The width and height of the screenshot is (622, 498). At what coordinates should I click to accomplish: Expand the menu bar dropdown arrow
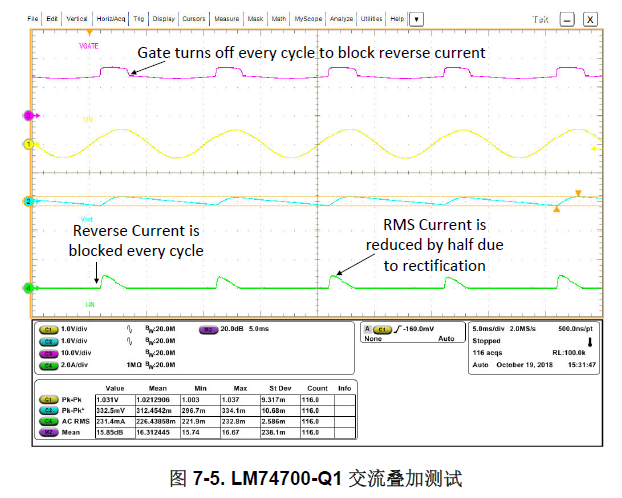pos(416,19)
